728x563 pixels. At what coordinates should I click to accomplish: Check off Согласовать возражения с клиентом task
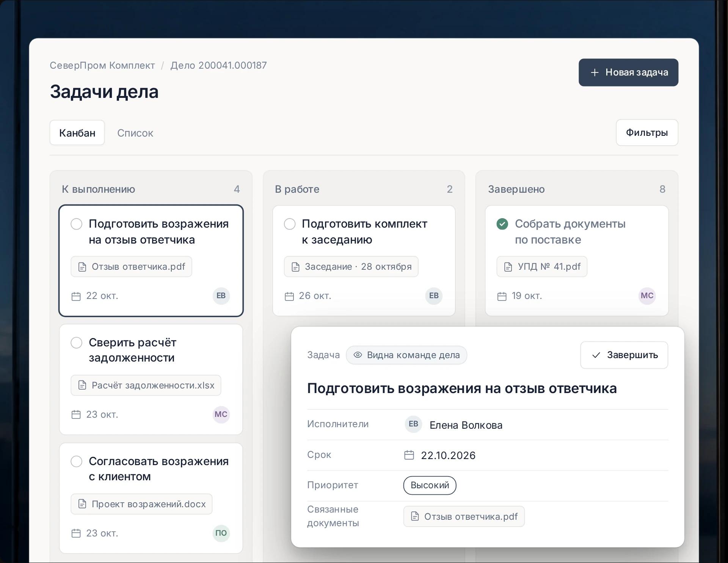pos(77,461)
